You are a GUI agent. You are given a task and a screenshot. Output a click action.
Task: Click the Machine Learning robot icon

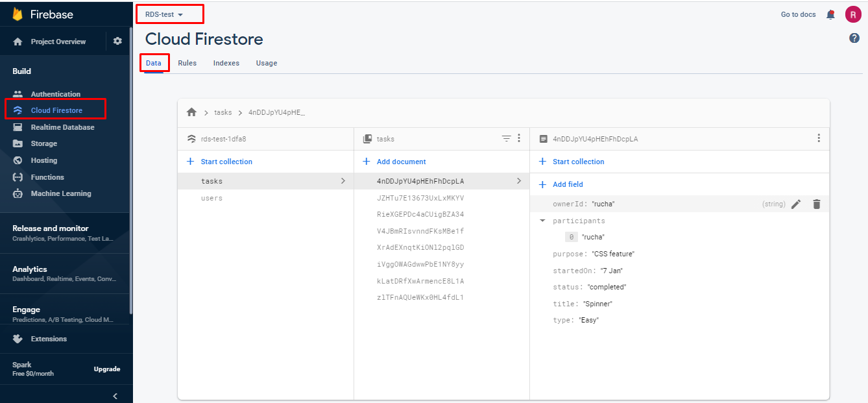coord(18,193)
